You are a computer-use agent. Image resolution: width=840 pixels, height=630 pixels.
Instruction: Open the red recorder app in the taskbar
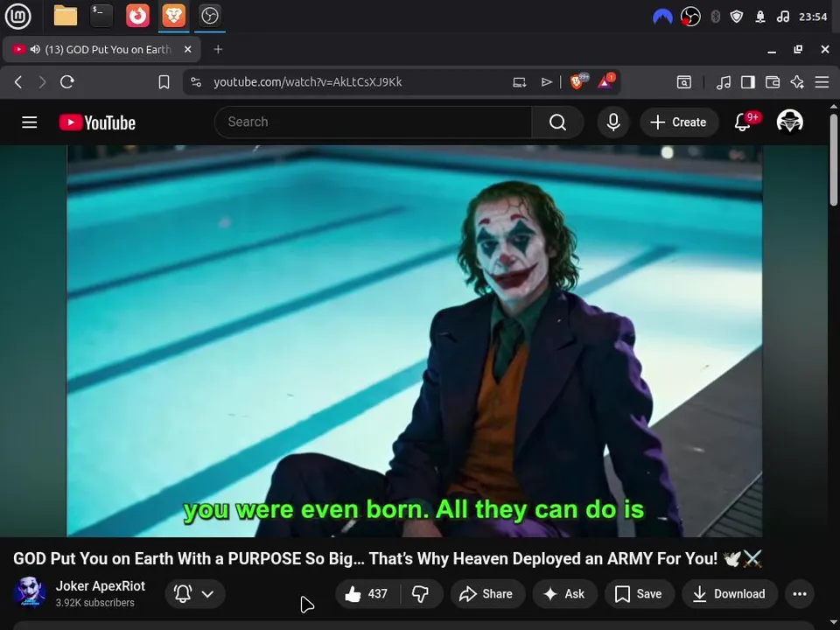click(x=137, y=16)
